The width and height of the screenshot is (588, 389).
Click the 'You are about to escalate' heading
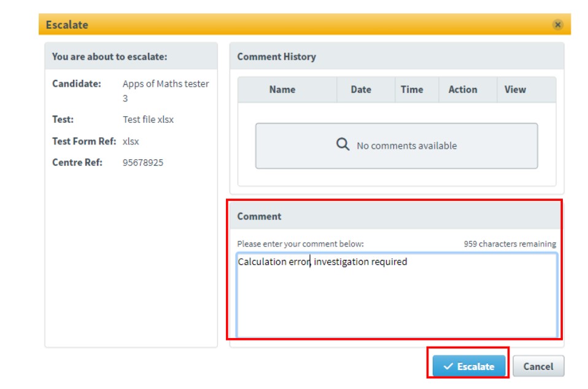(109, 57)
